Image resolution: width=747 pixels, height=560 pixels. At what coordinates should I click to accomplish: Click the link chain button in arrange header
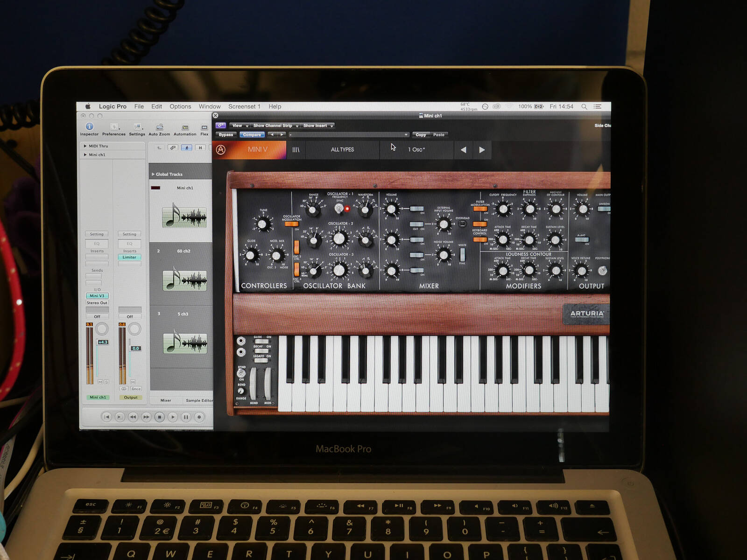173,147
